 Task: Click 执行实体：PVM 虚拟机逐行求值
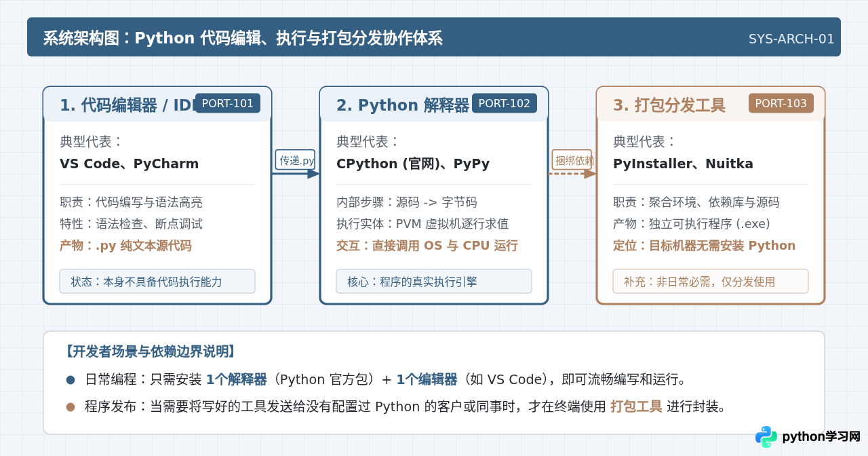[x=422, y=224]
